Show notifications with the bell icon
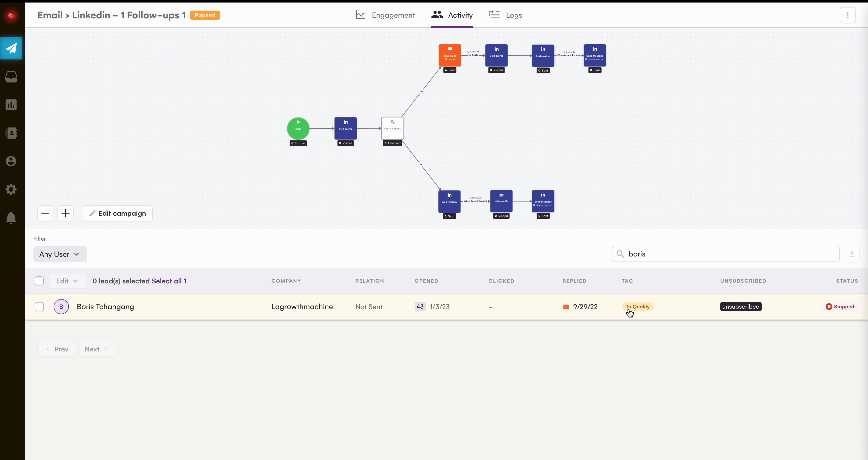Screen dimensions: 868x460 11,218
